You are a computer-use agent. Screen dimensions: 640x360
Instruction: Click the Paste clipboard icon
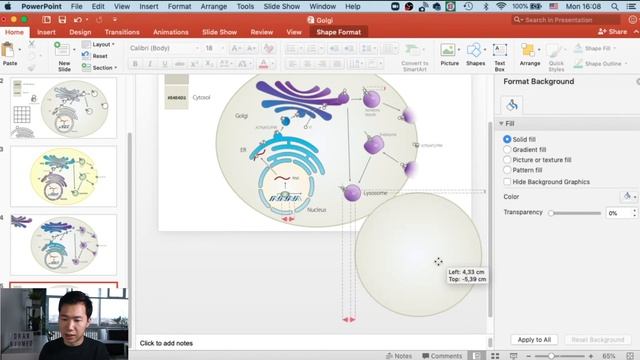(8, 51)
